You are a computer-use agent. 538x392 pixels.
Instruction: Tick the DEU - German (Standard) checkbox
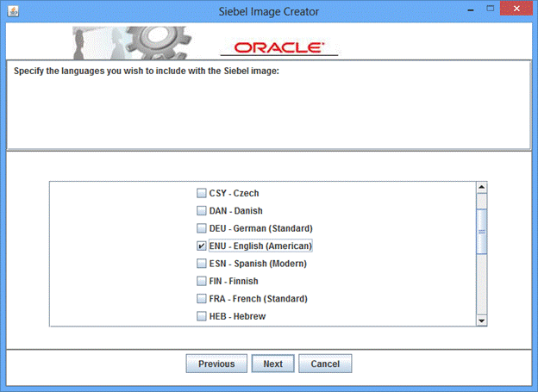pos(202,228)
